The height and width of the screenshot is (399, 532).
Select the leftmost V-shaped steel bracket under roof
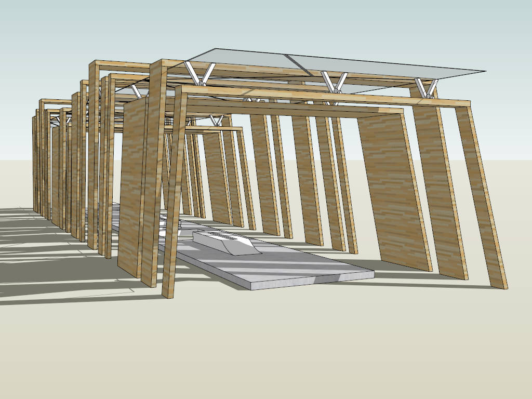pos(199,73)
